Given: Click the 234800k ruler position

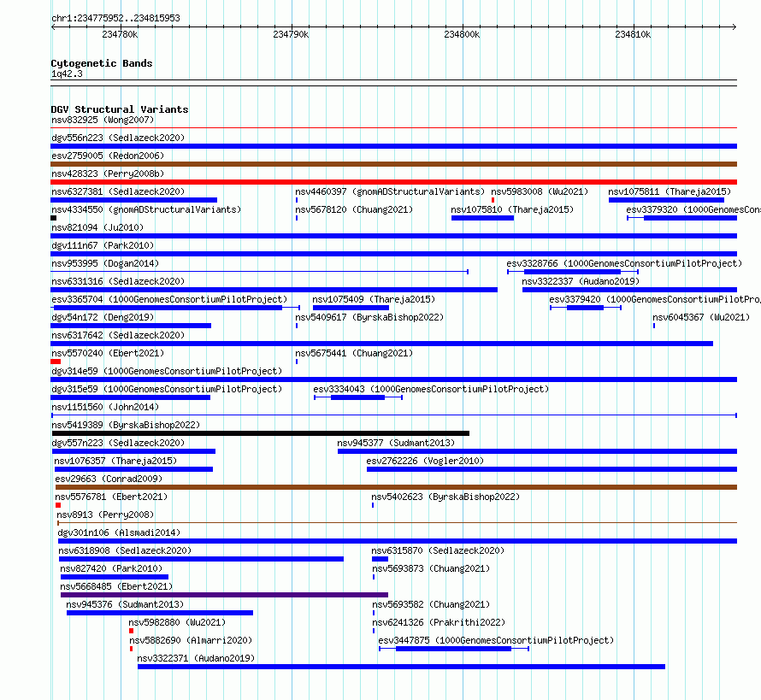Looking at the screenshot, I should coord(462,34).
